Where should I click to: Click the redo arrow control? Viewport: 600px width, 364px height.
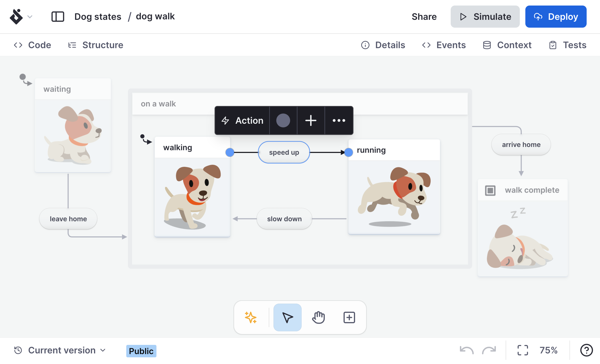(x=489, y=350)
